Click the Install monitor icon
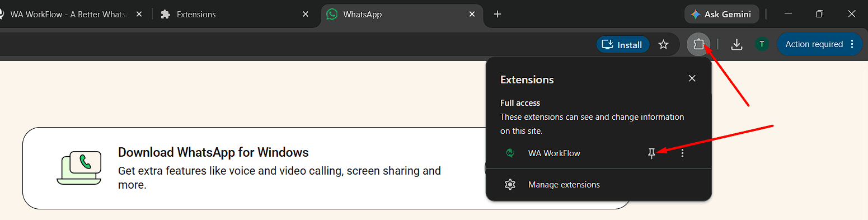868x220 pixels. click(607, 44)
